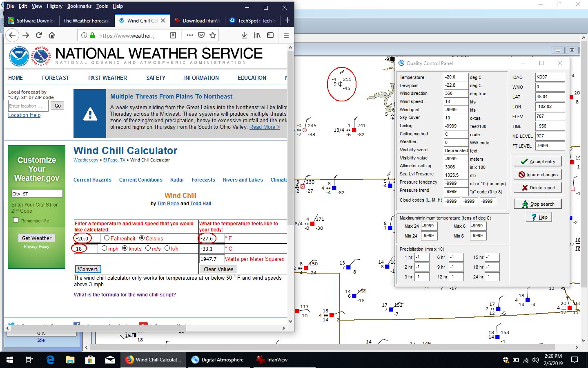Open PAST WEATHER navigation menu
Image resolution: width=588 pixels, height=368 pixels.
point(107,78)
